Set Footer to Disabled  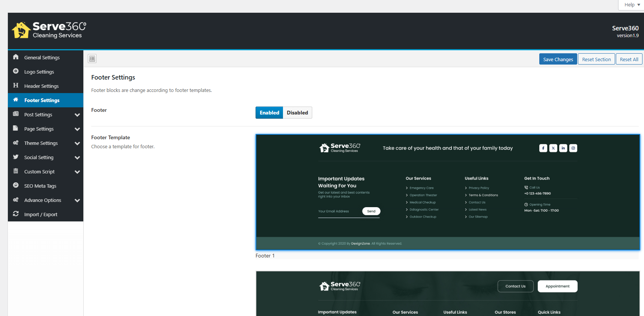[x=297, y=113]
